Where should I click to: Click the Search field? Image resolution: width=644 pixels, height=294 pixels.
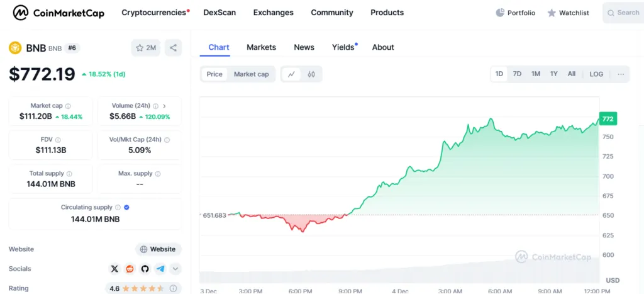coord(623,13)
